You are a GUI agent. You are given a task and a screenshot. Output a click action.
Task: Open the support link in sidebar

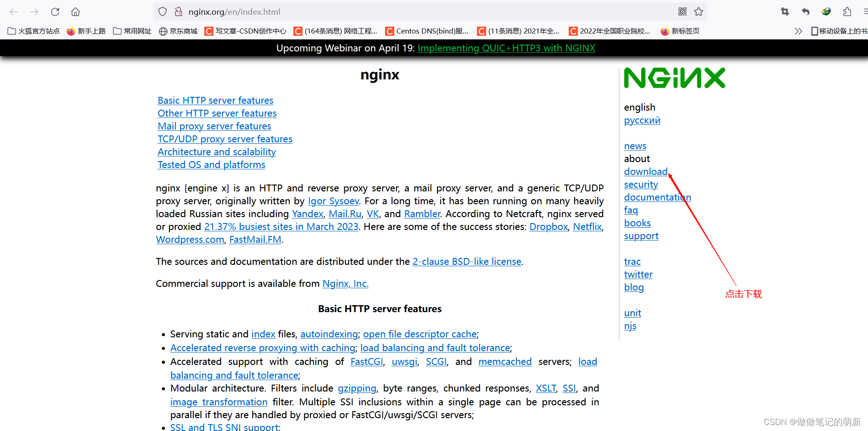[x=641, y=236]
